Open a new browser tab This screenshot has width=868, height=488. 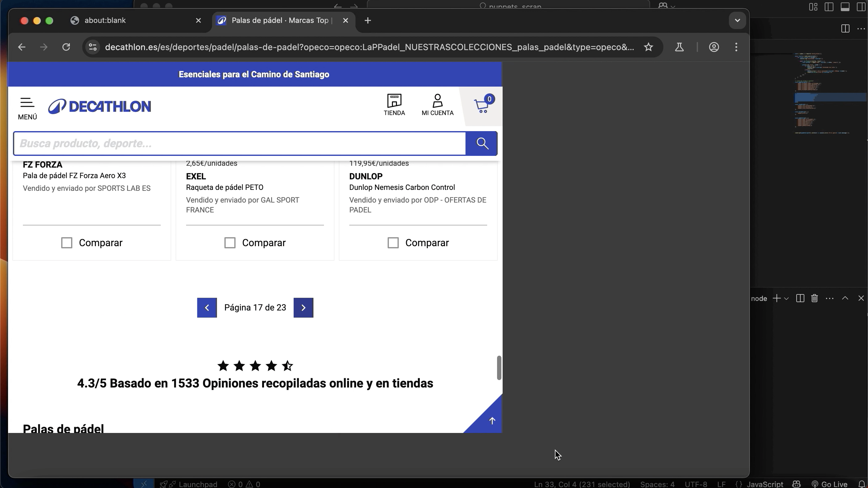pos(368,20)
